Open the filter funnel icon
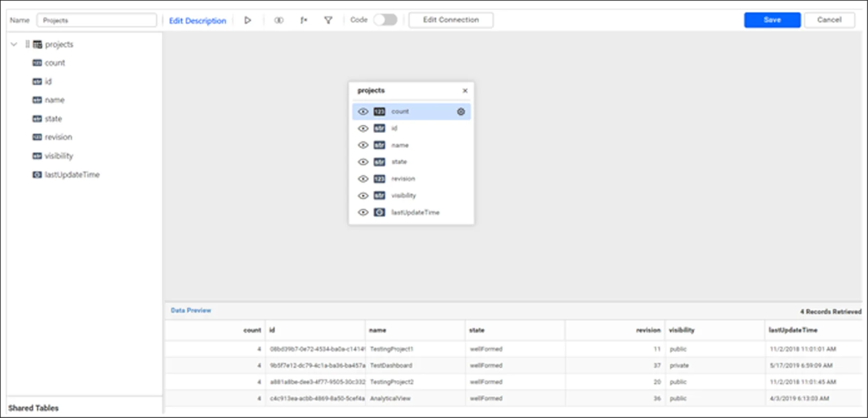This screenshot has height=418, width=868. coord(328,20)
